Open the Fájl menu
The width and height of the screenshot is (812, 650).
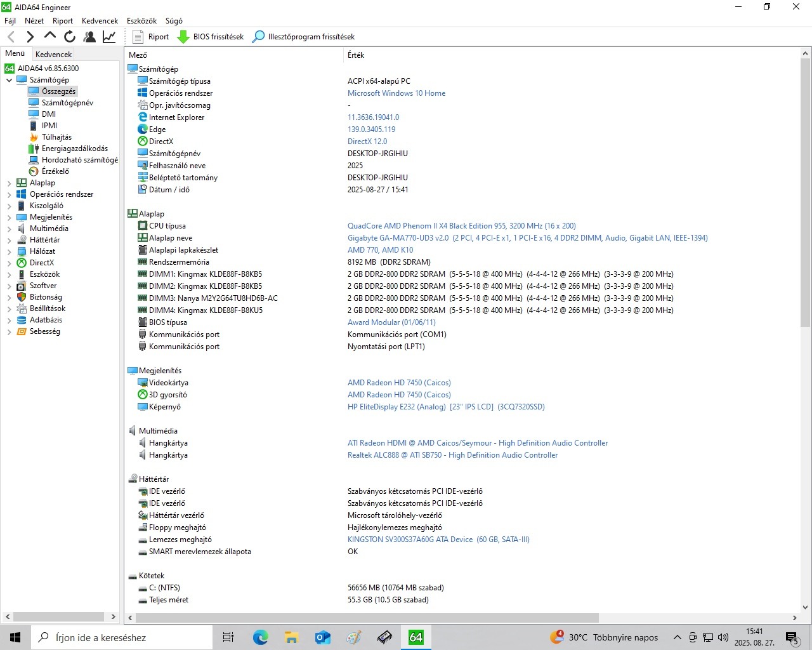tap(10, 21)
